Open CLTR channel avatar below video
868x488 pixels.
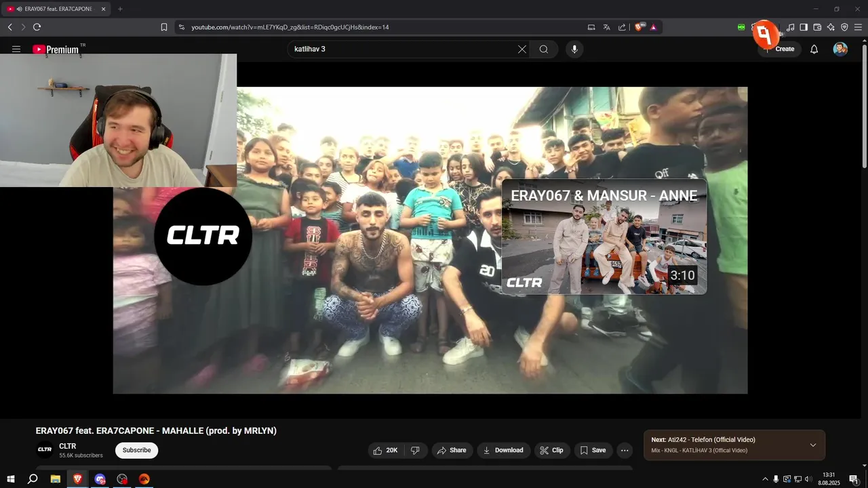tap(45, 450)
